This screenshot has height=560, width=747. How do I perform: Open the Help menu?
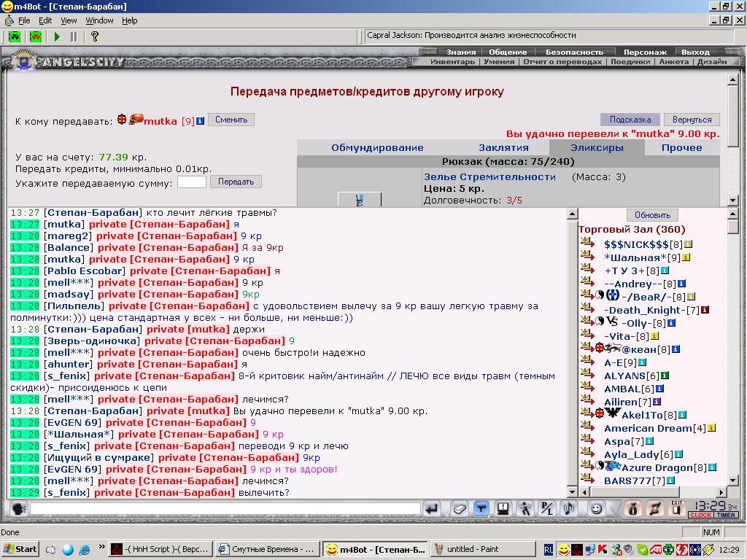click(x=130, y=20)
